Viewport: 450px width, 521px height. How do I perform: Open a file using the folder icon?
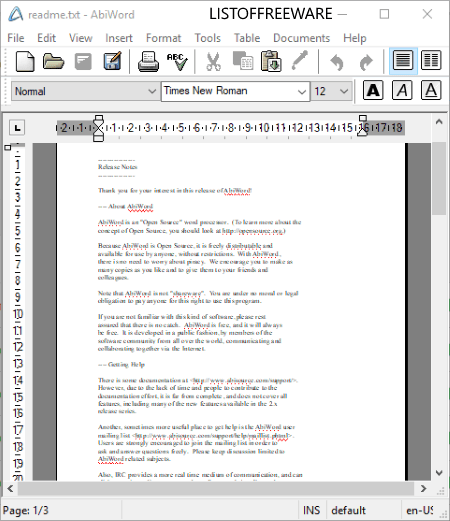pyautogui.click(x=53, y=61)
